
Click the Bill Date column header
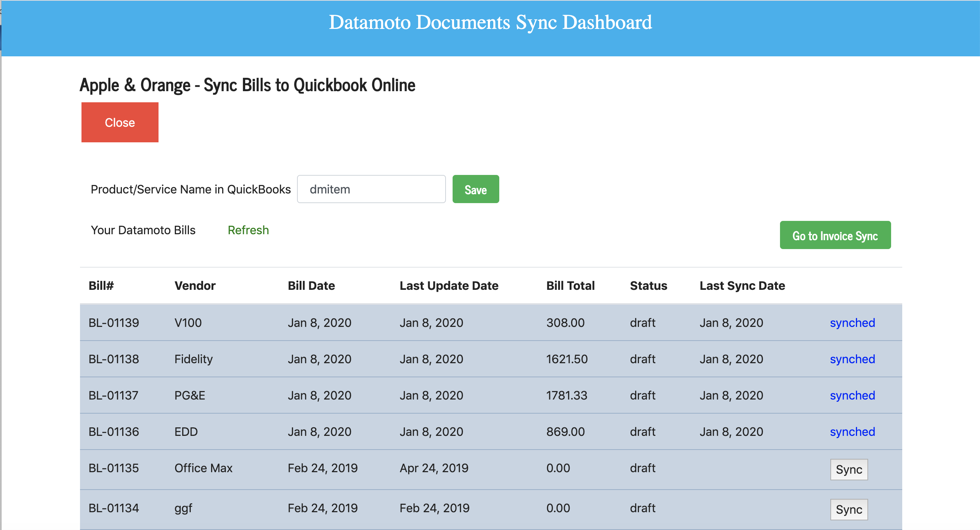point(311,285)
